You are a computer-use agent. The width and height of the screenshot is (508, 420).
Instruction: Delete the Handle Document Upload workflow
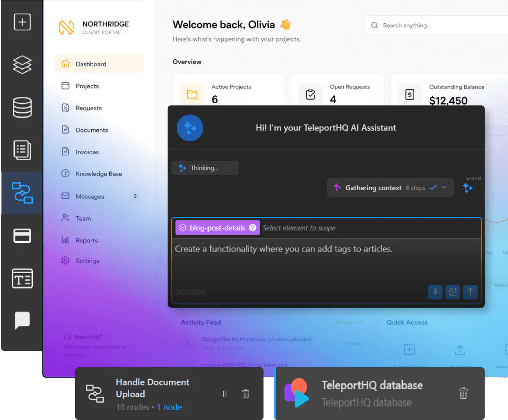click(x=245, y=394)
